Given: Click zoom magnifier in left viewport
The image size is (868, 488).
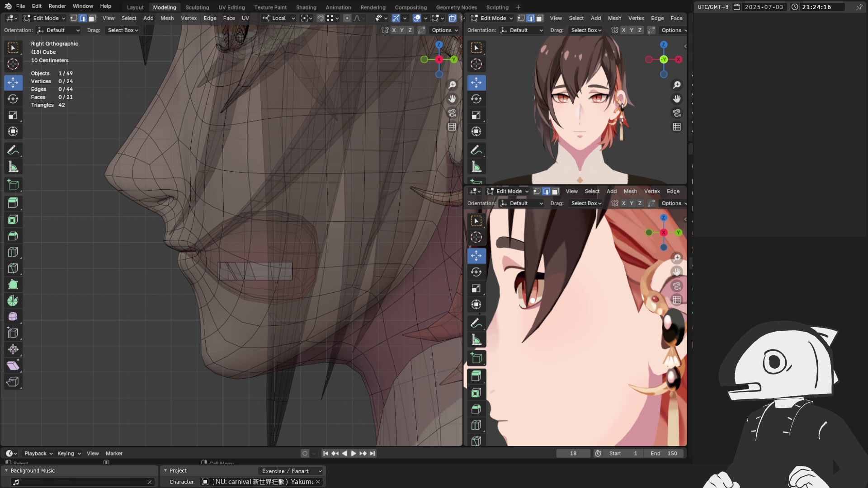Looking at the screenshot, I should pyautogui.click(x=452, y=85).
